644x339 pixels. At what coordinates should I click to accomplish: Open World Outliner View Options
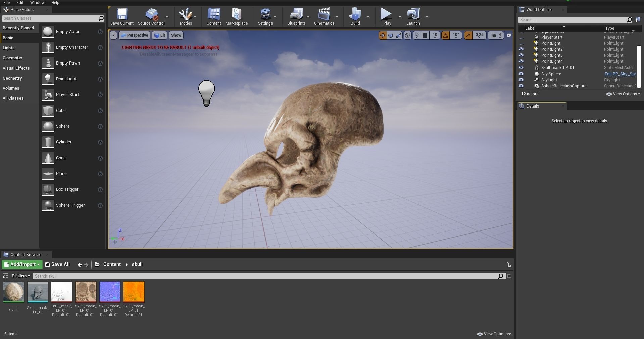click(x=623, y=94)
